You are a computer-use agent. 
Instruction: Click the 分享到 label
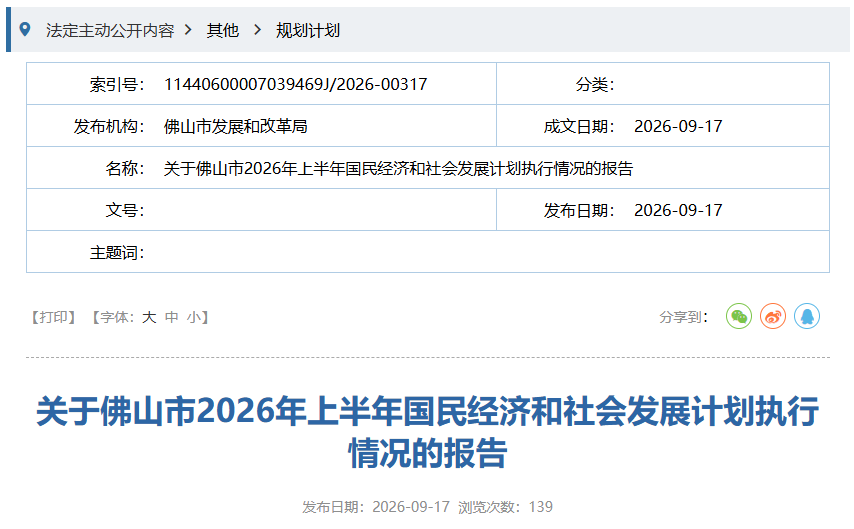tap(684, 317)
